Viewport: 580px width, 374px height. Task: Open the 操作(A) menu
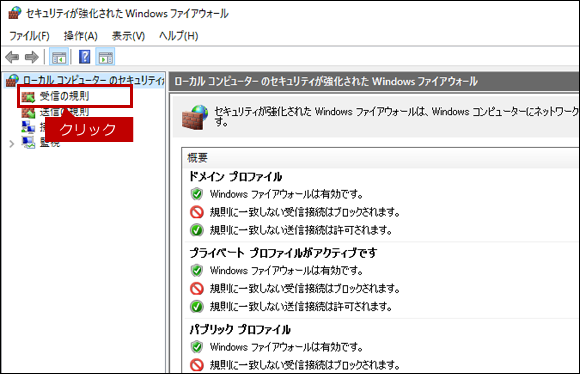(x=81, y=36)
